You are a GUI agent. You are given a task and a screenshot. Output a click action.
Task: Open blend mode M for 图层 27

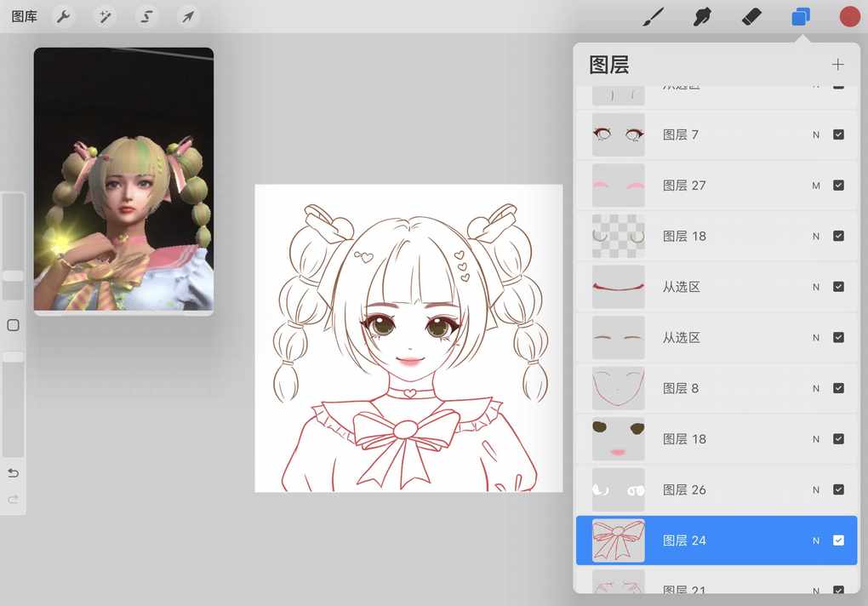click(x=816, y=186)
